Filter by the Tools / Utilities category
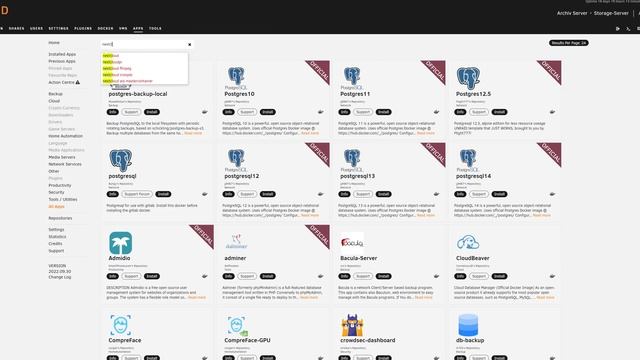This screenshot has width=640, height=360. (x=63, y=200)
